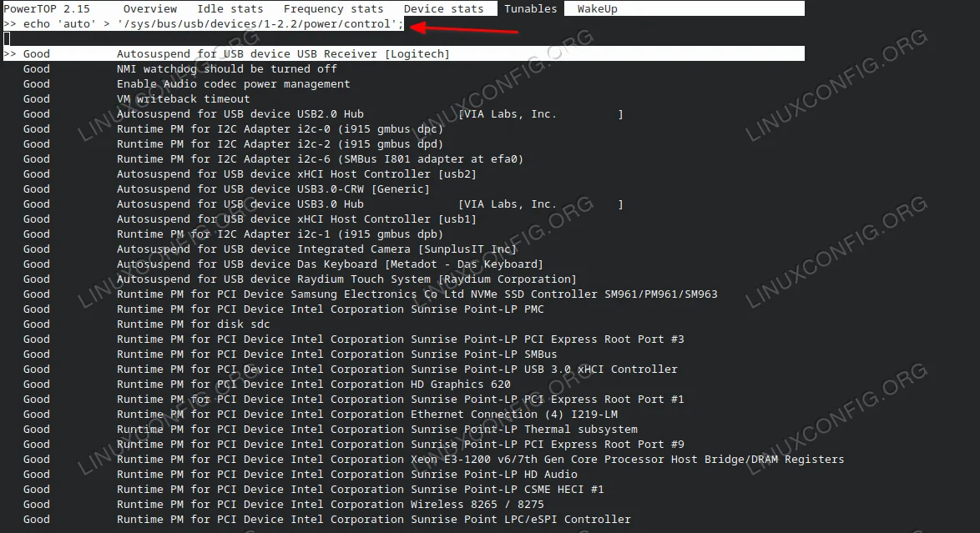
Task: Select xHCI Host Controller [usb2] autosuspend row
Action: point(250,173)
